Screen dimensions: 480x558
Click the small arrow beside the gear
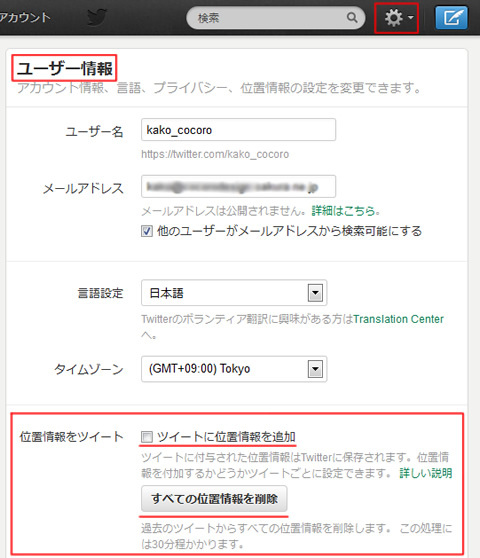[x=411, y=17]
